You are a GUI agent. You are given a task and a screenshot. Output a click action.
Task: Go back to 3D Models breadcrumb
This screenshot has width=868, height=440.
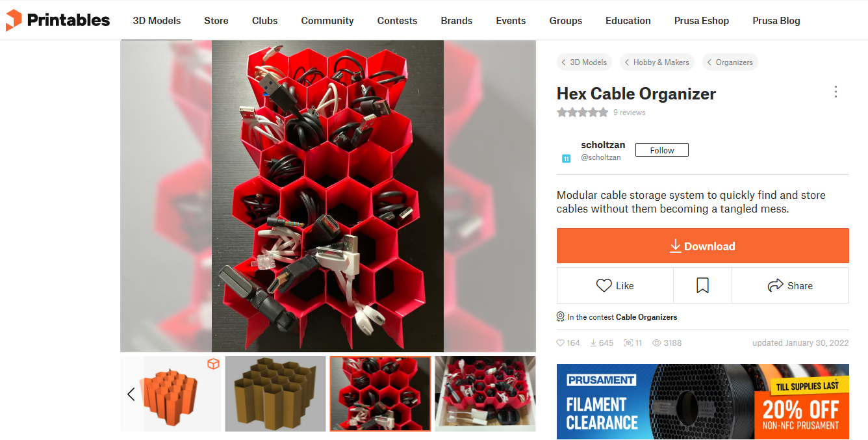[x=584, y=62]
